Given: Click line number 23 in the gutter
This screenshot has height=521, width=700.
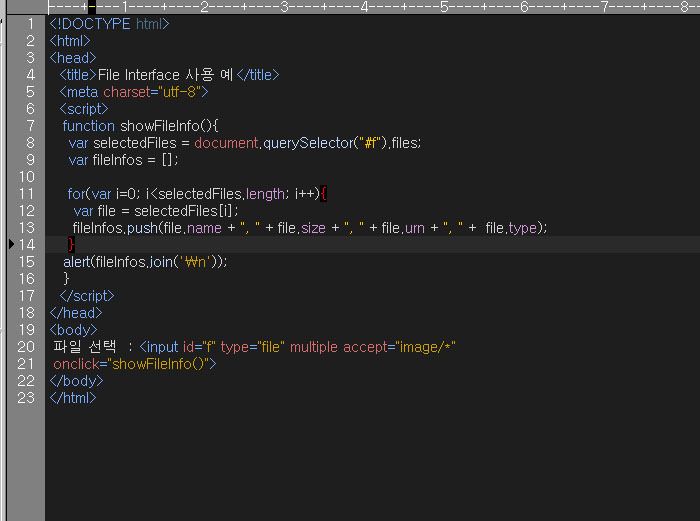Looking at the screenshot, I should 26,398.
